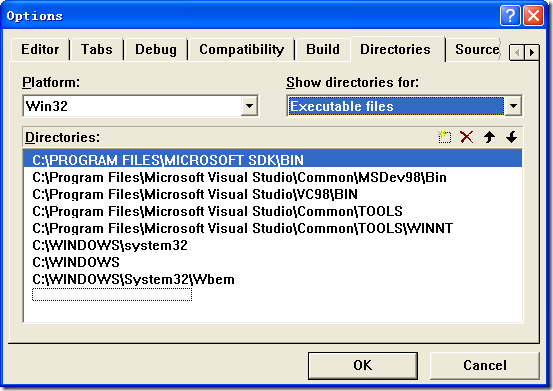Open Show directories for dropdown arrow
The image size is (553, 391).
(x=513, y=106)
